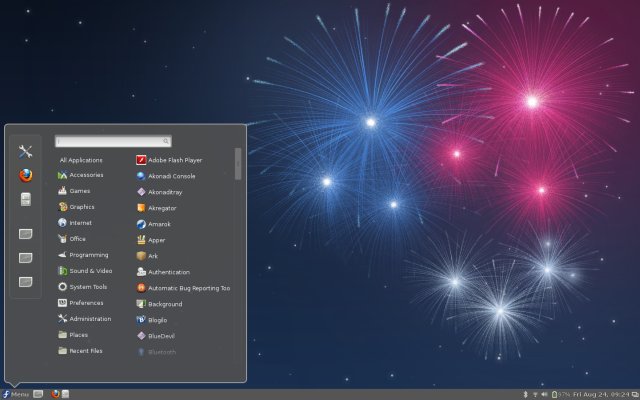Click the battery 97% indicator
The image size is (640, 400).
(561, 395)
